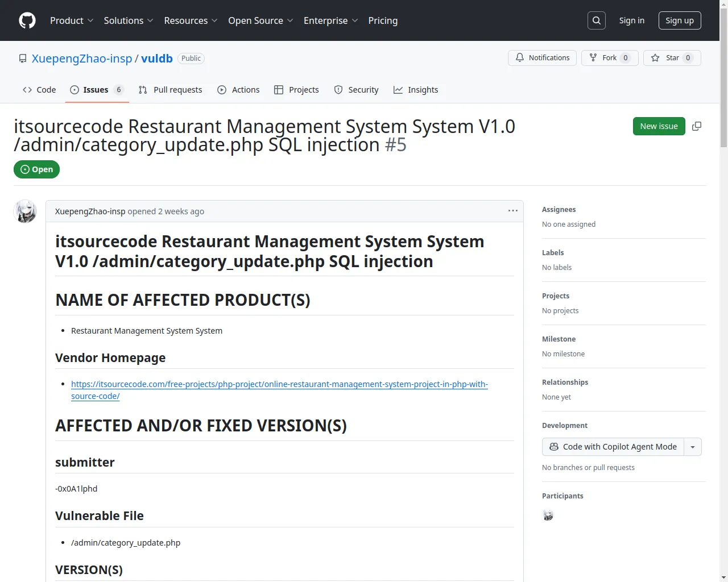Screen dimensions: 728x582
Task: Click the Sign in link
Action: click(632, 20)
